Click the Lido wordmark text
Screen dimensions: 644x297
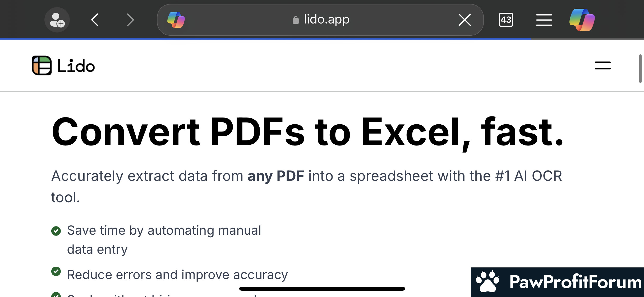[x=76, y=66]
